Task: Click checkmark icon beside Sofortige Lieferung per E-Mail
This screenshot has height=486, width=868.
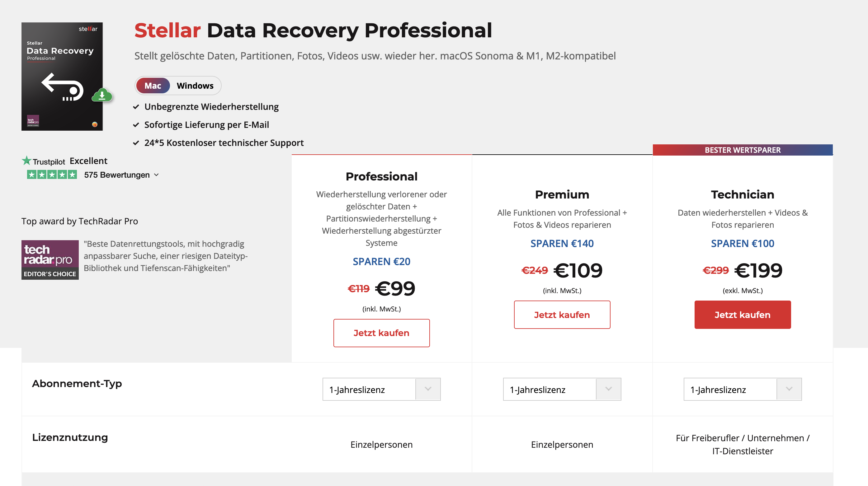Action: click(136, 125)
